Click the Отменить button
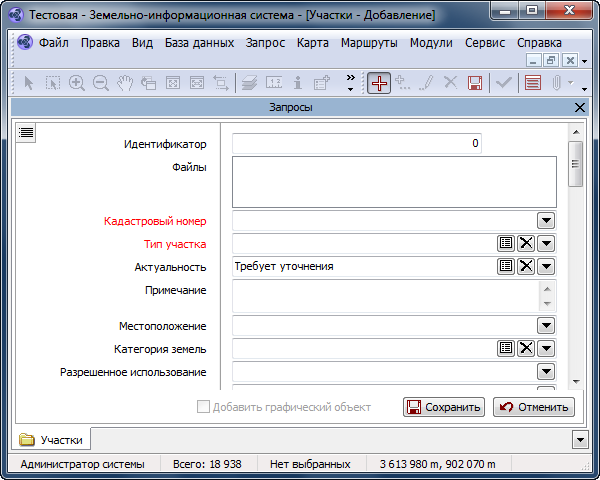 (533, 407)
